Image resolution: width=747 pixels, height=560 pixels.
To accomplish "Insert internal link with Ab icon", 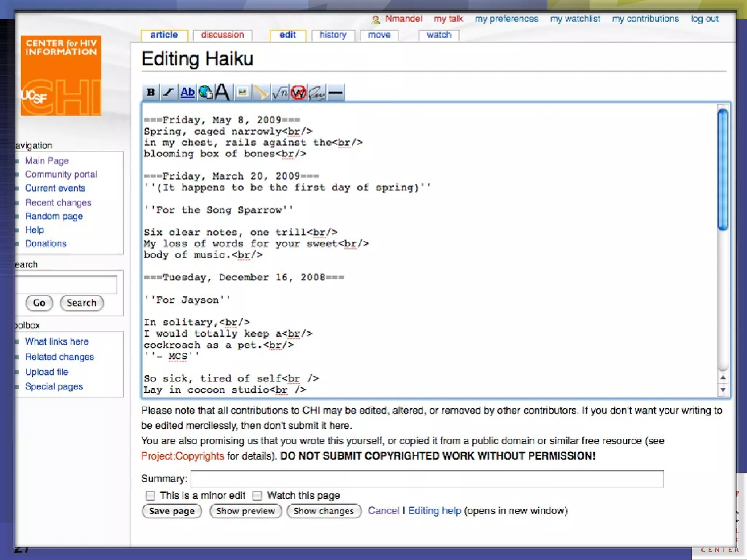I will 187,92.
